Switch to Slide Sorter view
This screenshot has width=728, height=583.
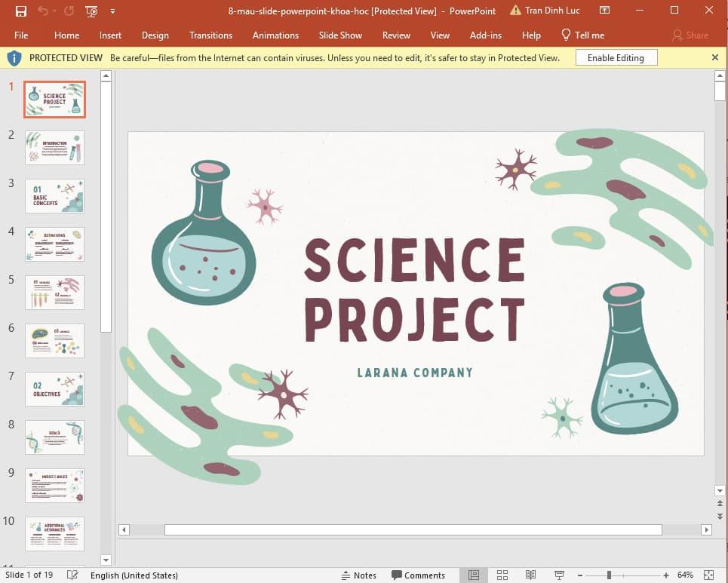[502, 575]
